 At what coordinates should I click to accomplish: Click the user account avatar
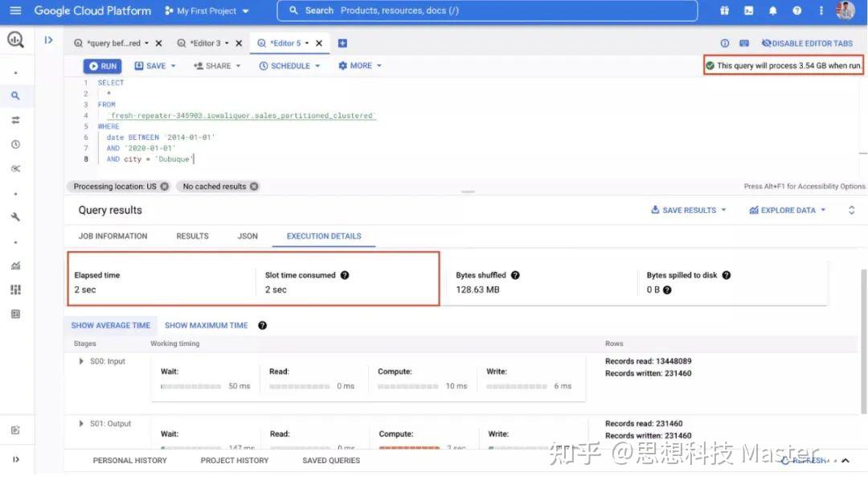pos(845,10)
